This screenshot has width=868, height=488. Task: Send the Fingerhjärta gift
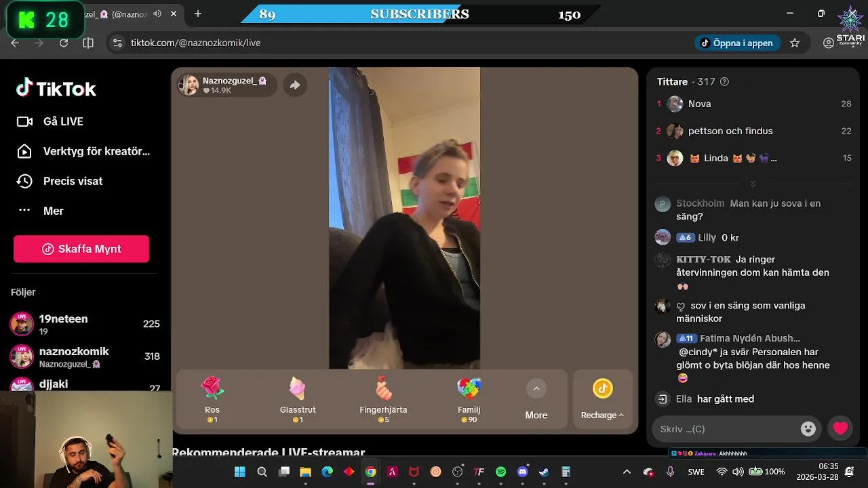pyautogui.click(x=383, y=400)
